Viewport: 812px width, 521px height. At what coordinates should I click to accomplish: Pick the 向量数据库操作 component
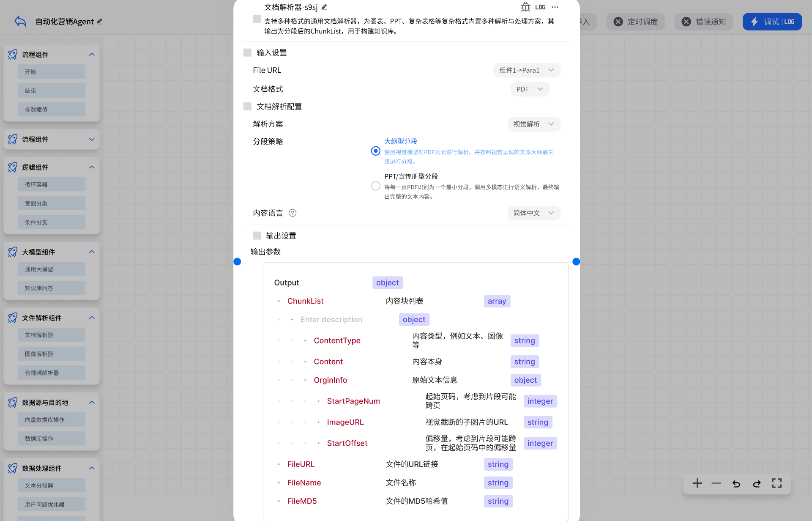coord(52,420)
